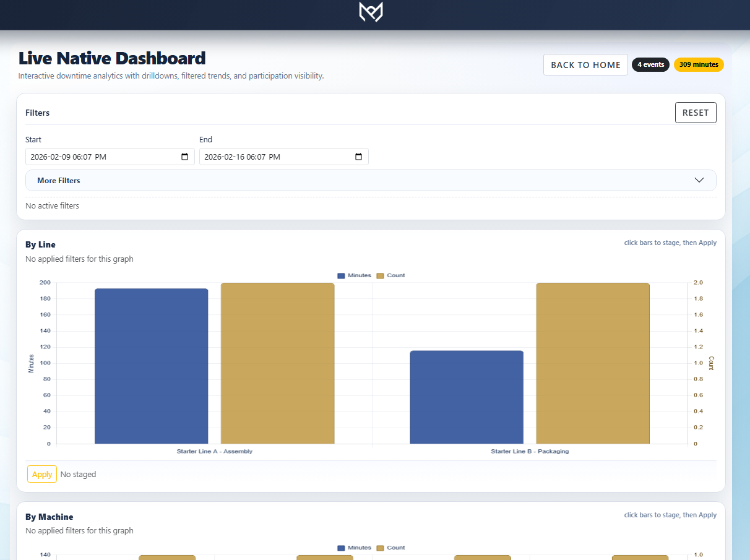Select the Starter Line A Minutes bar
The image size is (750, 560).
151,365
